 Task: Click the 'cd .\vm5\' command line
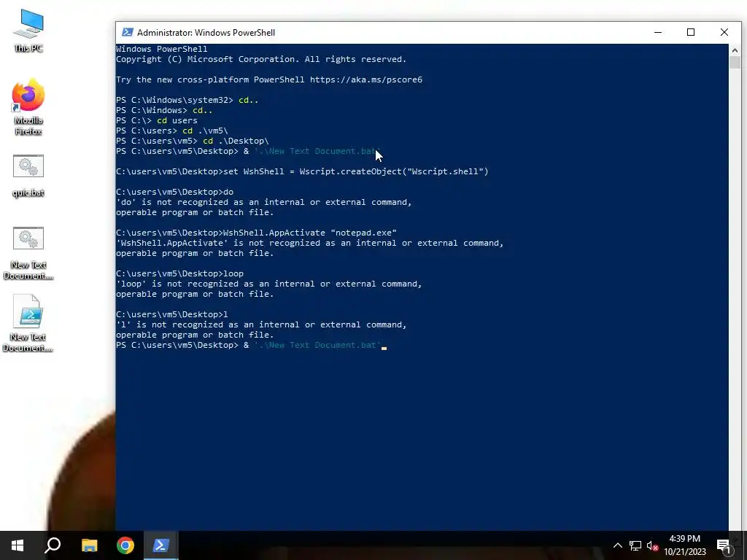(172, 131)
